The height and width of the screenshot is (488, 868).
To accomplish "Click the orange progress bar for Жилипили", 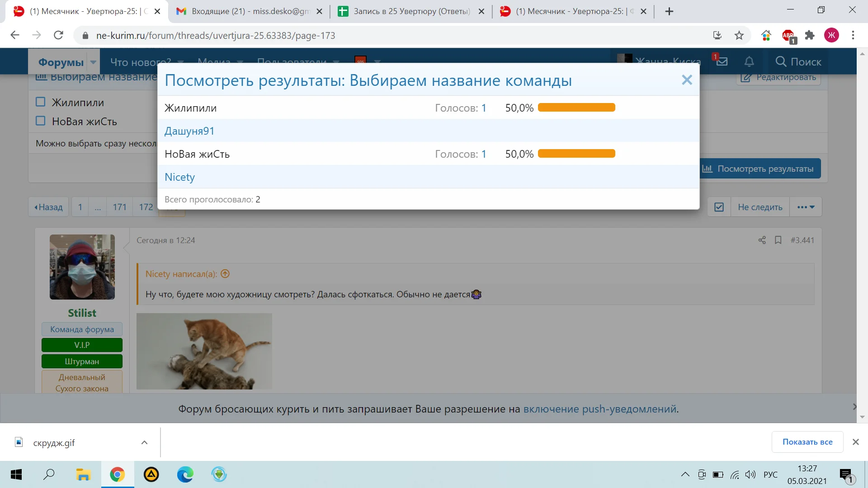I will pyautogui.click(x=576, y=107).
